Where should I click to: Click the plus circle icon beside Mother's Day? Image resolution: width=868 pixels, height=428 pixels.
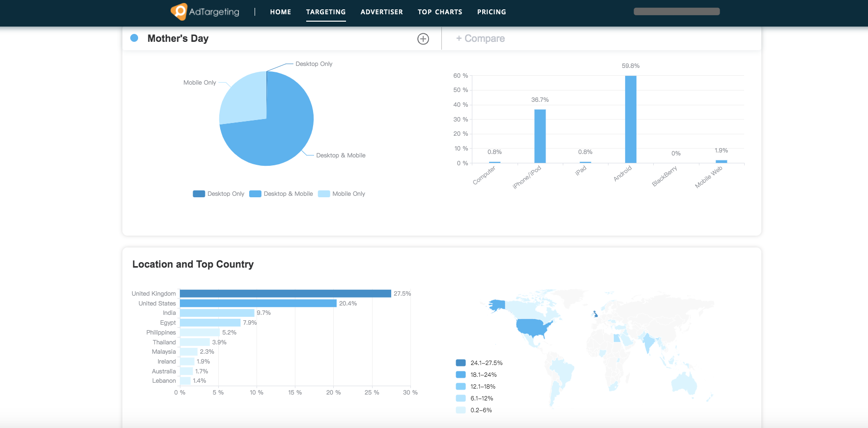(423, 39)
